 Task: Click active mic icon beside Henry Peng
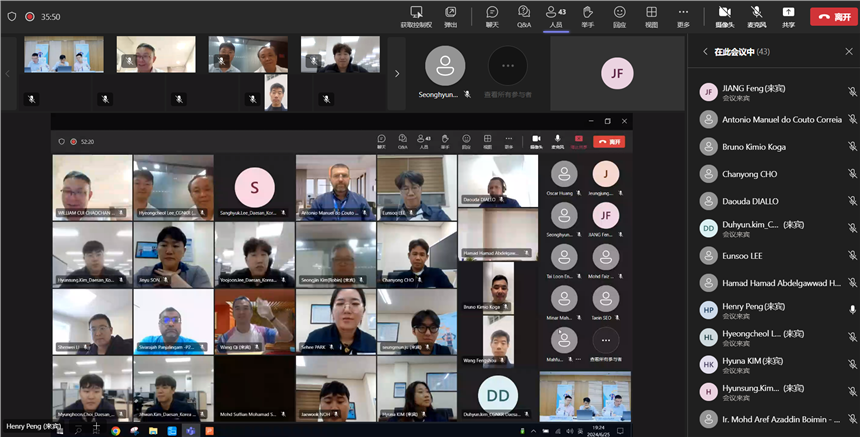[852, 310]
